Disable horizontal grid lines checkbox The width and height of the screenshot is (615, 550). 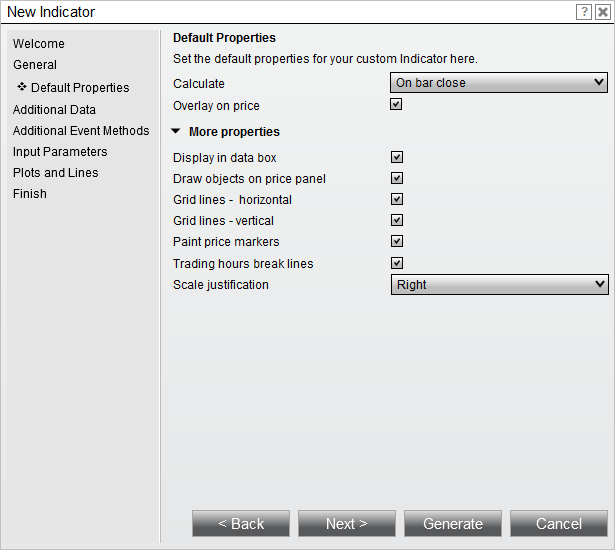(x=396, y=199)
